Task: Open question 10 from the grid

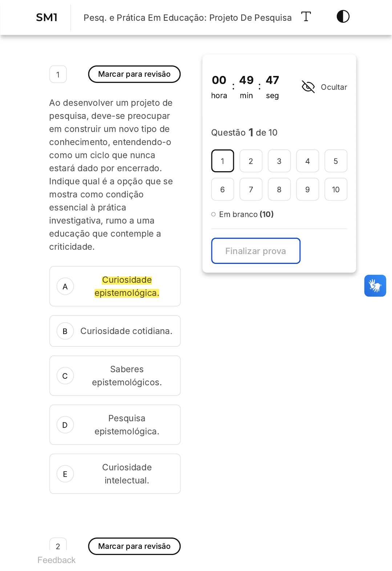Action: pyautogui.click(x=336, y=189)
